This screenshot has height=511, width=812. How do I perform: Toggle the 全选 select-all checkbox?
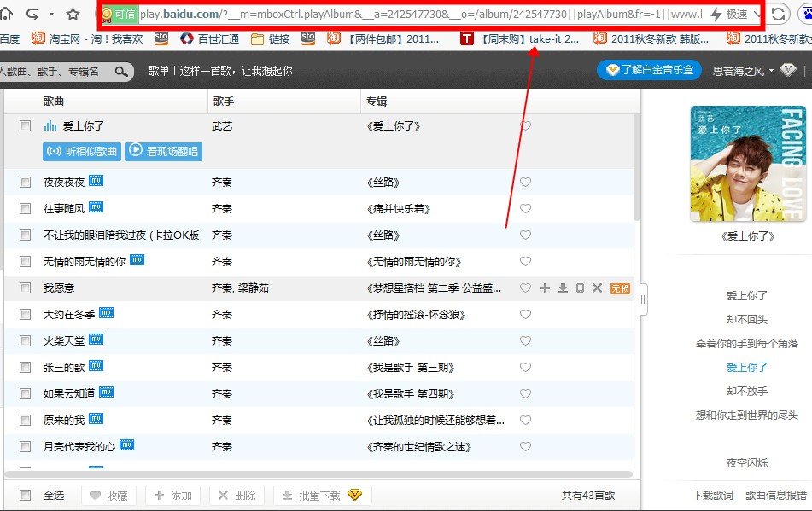(24, 495)
